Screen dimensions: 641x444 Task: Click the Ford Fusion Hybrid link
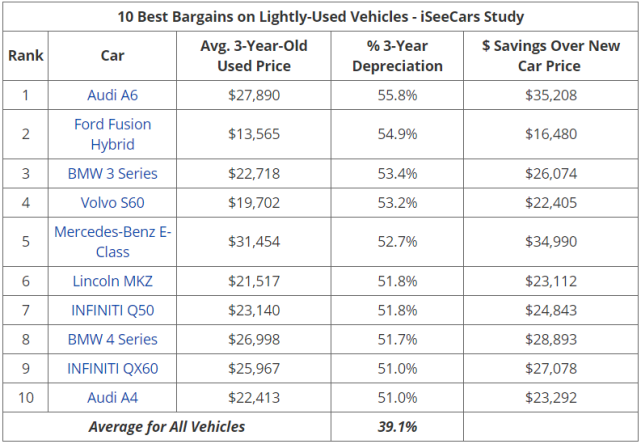[x=112, y=133]
